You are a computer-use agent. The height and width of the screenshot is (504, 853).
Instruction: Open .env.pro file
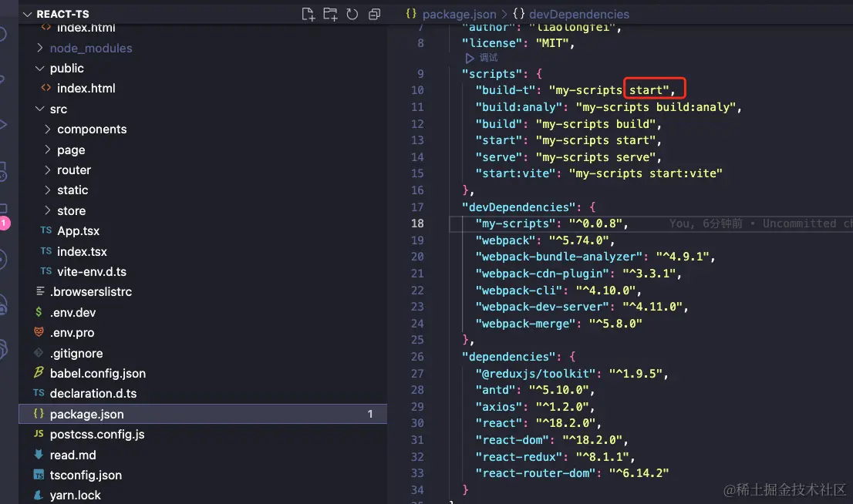pos(72,333)
